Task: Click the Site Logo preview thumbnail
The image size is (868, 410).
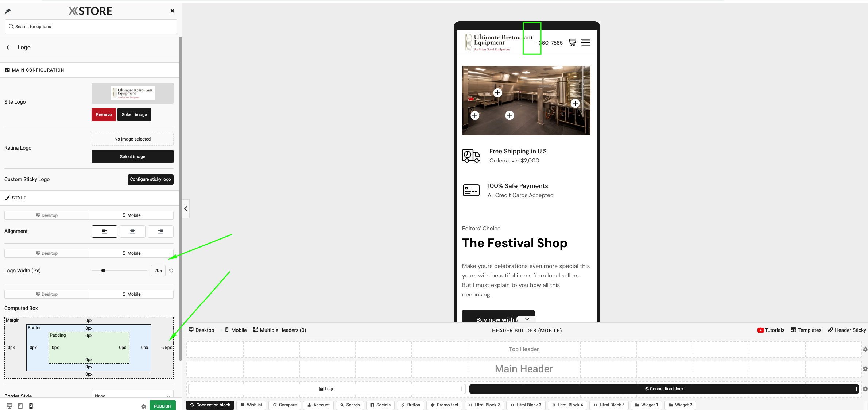Action: click(x=132, y=93)
